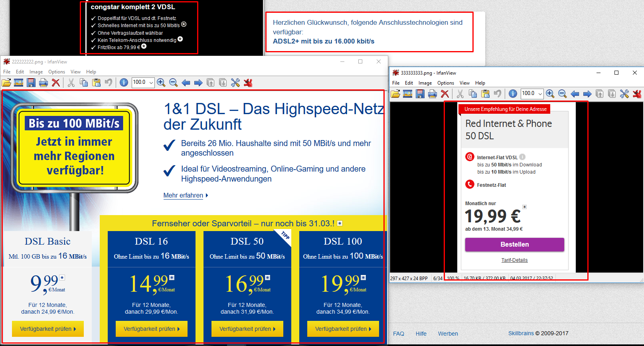
Task: Save icon in 222222222.png IrfanView toolbar
Action: [x=31, y=83]
